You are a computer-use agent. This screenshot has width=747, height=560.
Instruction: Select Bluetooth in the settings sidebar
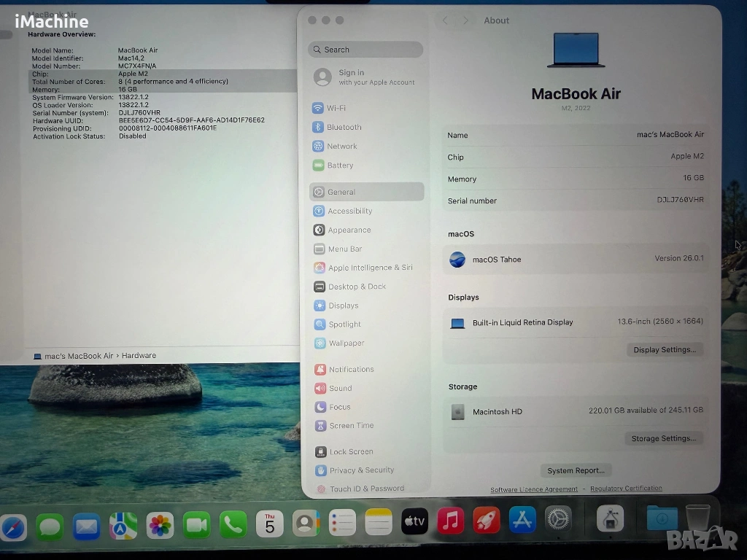point(344,127)
